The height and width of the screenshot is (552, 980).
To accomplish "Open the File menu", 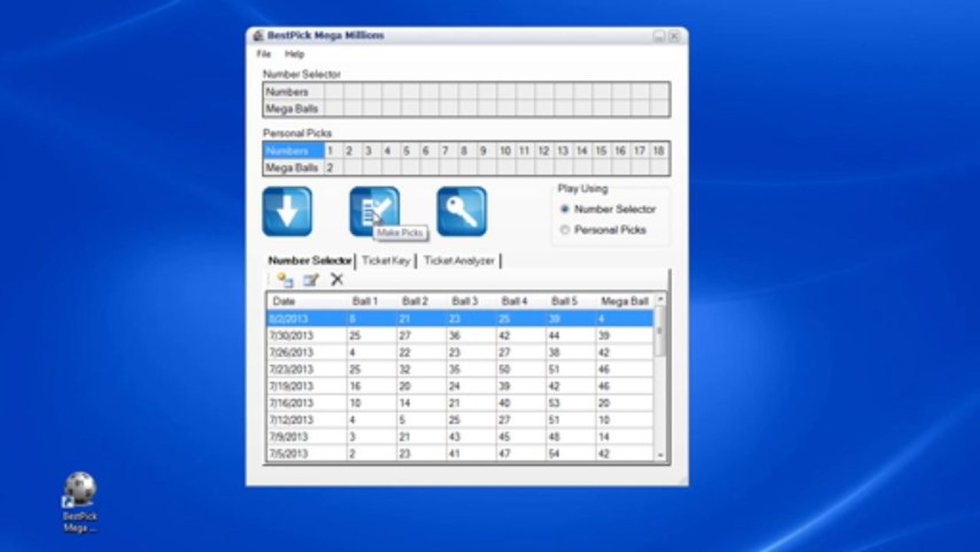I will coord(264,54).
